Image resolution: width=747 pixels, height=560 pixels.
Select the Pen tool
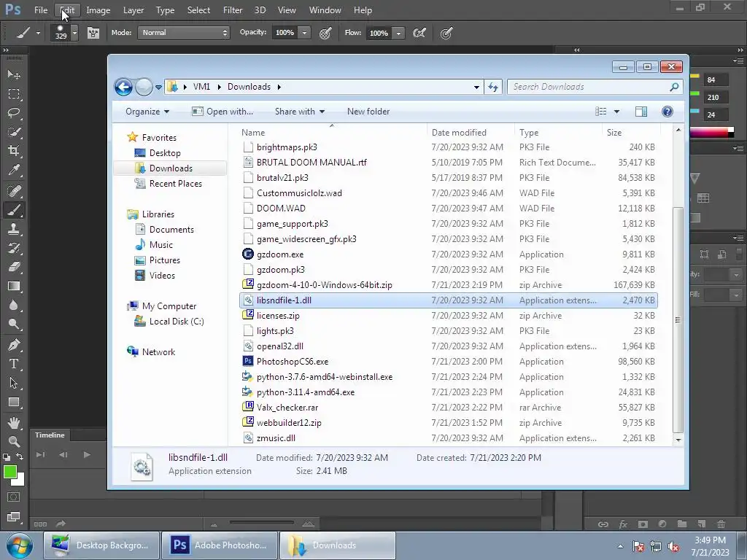(x=14, y=345)
